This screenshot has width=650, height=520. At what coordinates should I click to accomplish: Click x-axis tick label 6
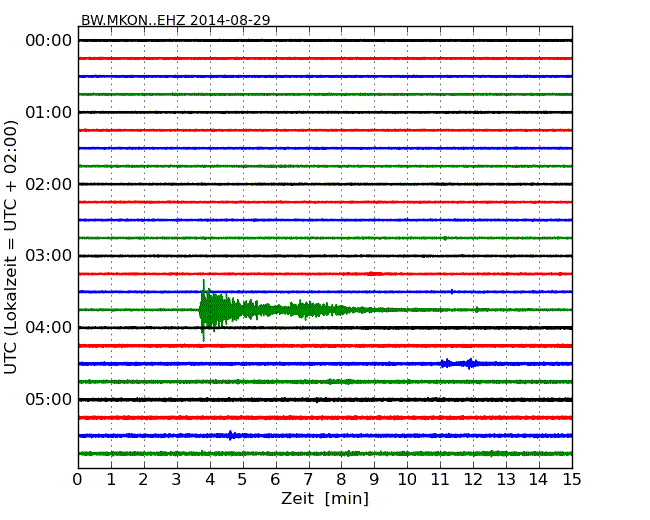tap(275, 480)
